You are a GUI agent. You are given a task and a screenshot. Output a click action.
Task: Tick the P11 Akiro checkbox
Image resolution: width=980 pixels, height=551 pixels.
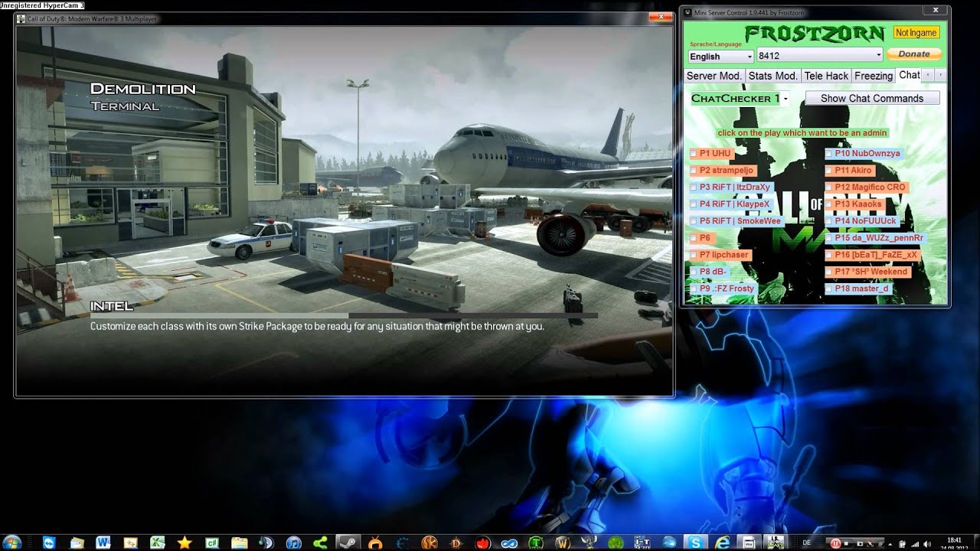point(829,171)
